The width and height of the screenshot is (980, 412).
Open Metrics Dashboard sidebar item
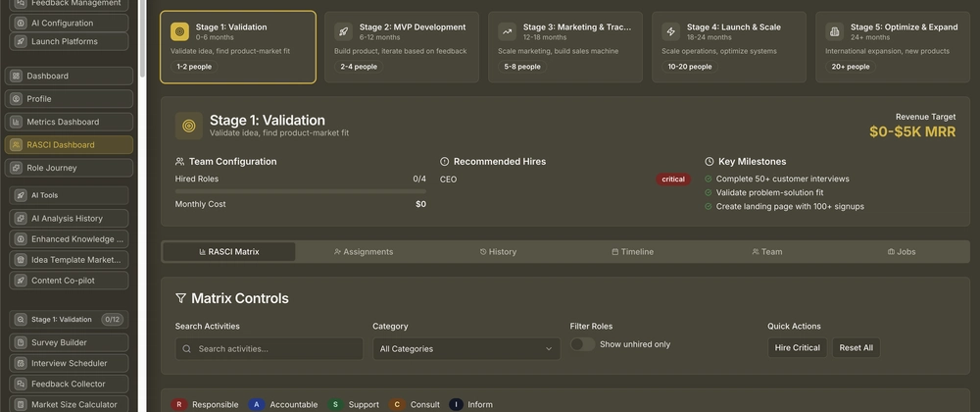[69, 122]
